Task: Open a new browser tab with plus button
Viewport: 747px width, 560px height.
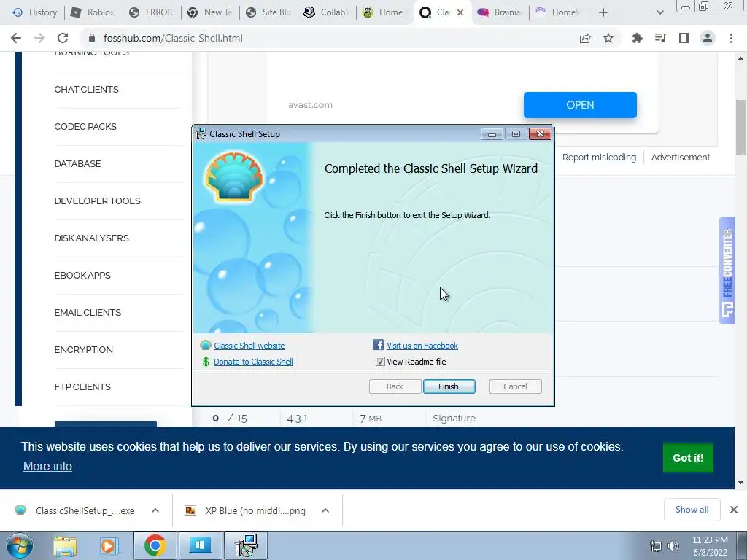Action: tap(603, 12)
